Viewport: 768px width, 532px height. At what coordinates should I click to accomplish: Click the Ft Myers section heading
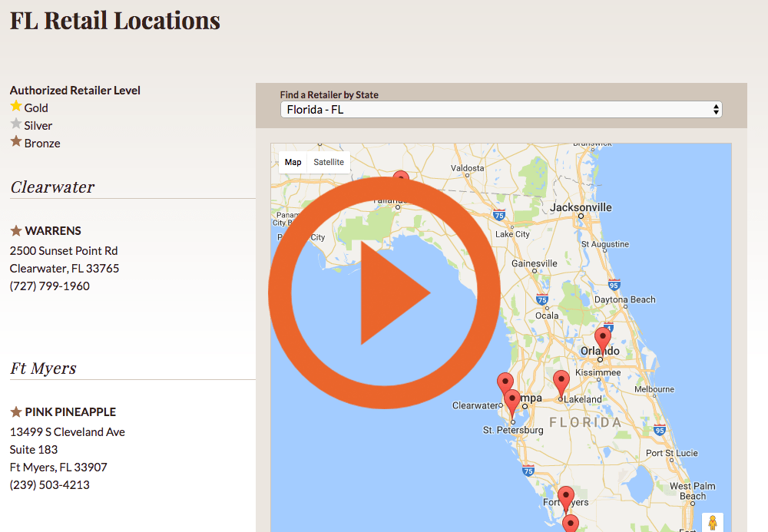pos(43,368)
